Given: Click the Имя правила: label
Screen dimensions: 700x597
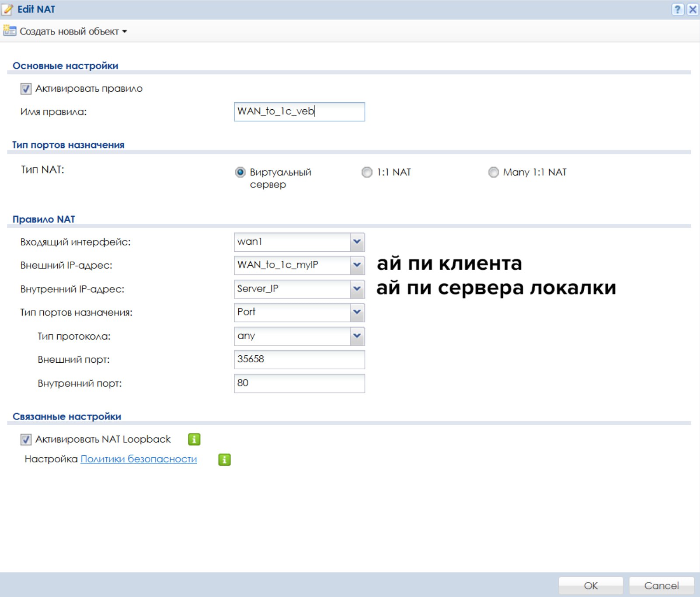Looking at the screenshot, I should click(53, 112).
